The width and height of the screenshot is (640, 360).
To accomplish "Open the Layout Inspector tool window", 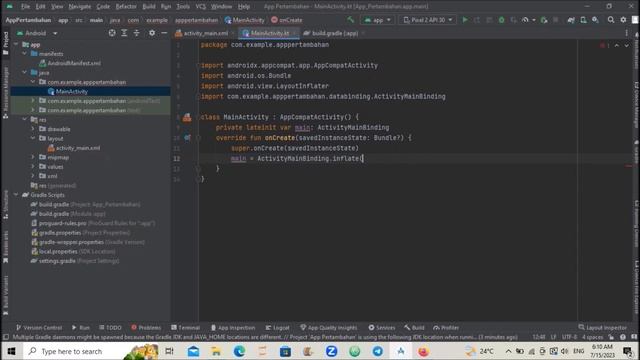I will (x=602, y=327).
